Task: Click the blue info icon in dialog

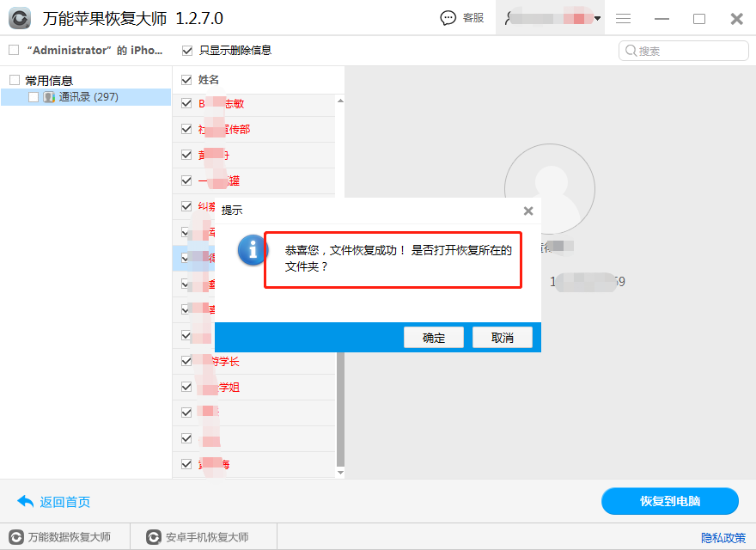Action: click(253, 250)
